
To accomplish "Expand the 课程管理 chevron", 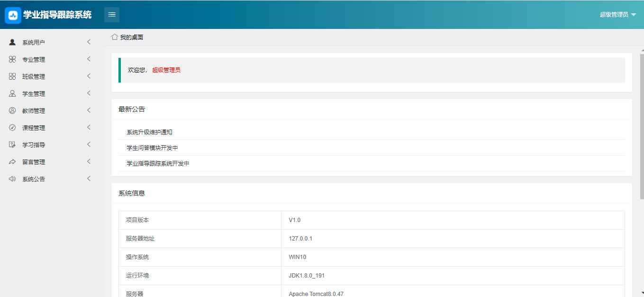I will [89, 128].
